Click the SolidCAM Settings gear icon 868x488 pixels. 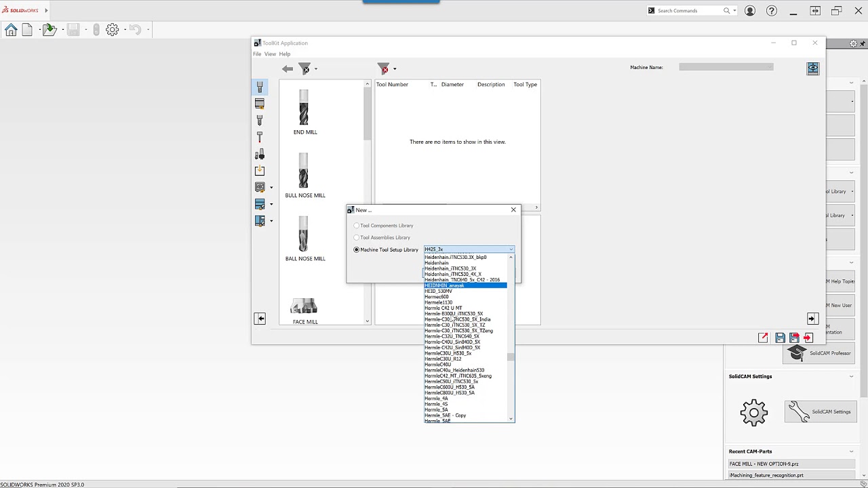tap(754, 413)
